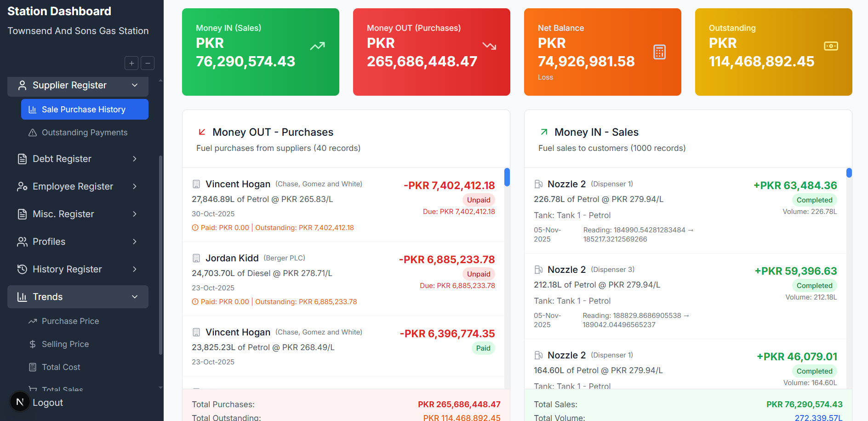The width and height of the screenshot is (868, 421).
Task: Click the trending-up icon on Money IN card
Action: (x=317, y=46)
